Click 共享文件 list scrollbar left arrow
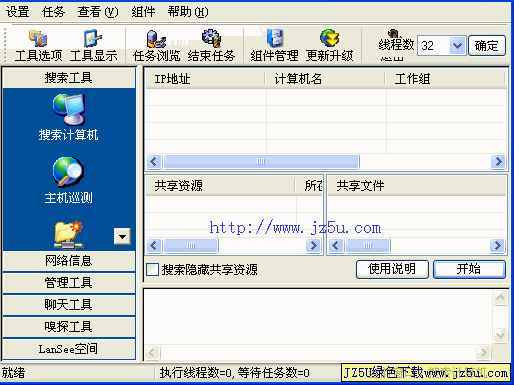The height and width of the screenshot is (385, 514). pyautogui.click(x=336, y=246)
